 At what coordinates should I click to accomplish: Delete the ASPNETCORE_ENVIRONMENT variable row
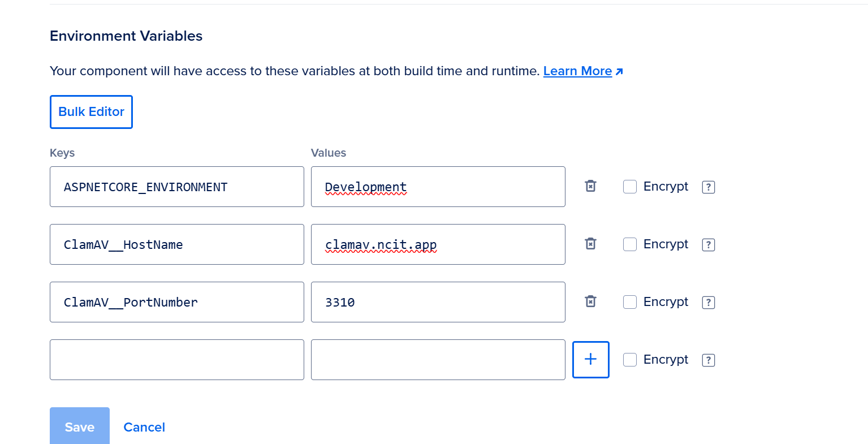pos(590,186)
